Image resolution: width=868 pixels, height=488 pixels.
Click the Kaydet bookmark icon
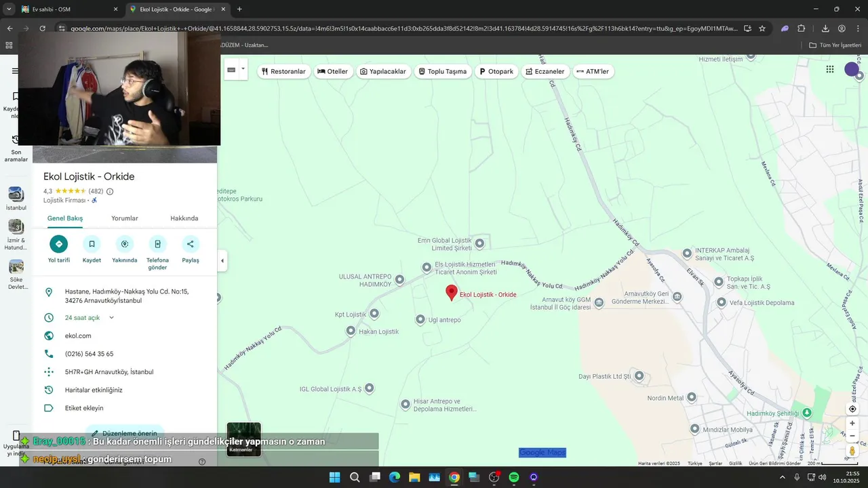92,244
